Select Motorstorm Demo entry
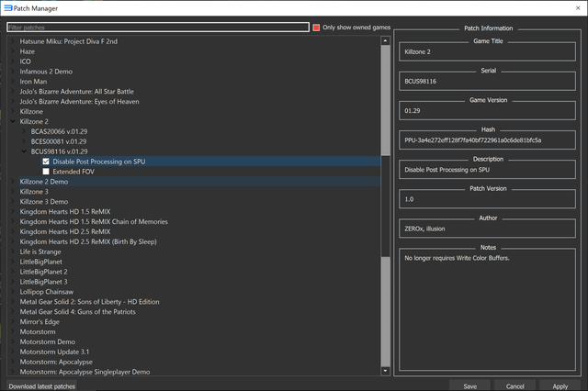The width and height of the screenshot is (588, 391). click(x=47, y=342)
